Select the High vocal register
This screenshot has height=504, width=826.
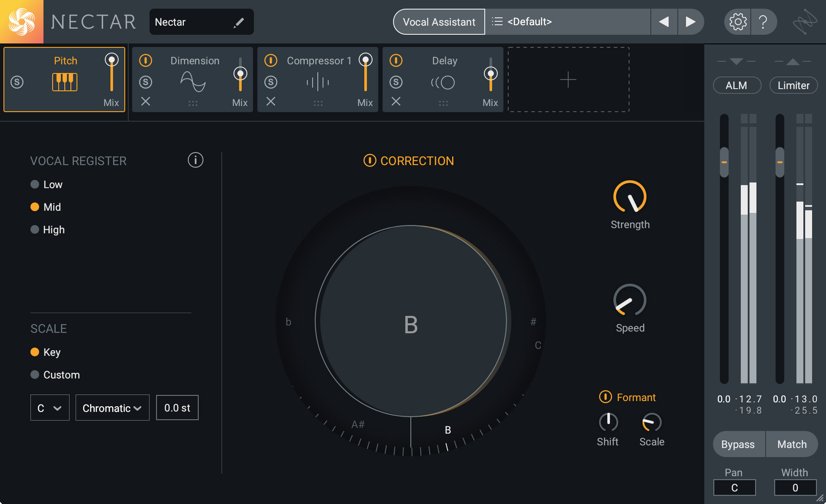point(35,229)
